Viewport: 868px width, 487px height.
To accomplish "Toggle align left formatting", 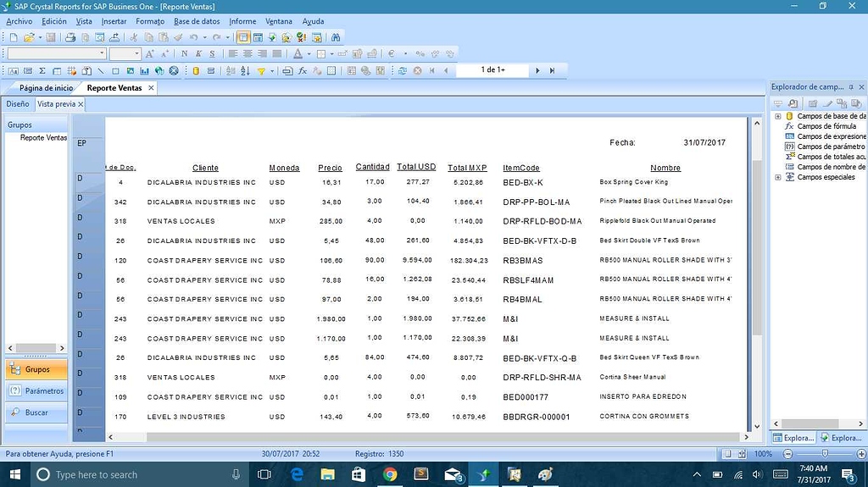I will pyautogui.click(x=233, y=53).
